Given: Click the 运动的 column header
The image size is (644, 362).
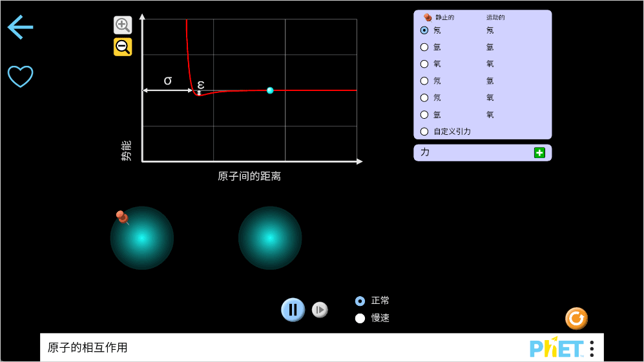Looking at the screenshot, I should [495, 17].
